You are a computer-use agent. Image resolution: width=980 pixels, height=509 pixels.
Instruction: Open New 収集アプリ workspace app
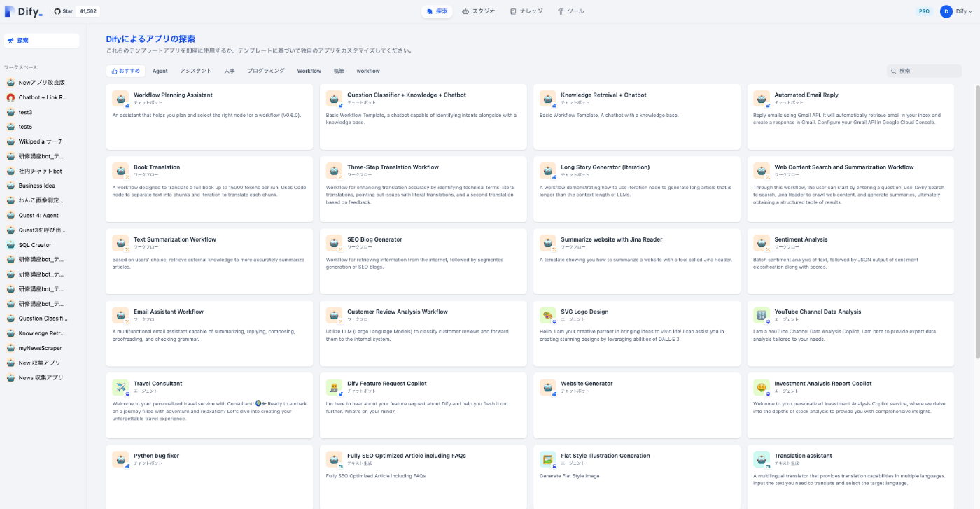coord(41,363)
